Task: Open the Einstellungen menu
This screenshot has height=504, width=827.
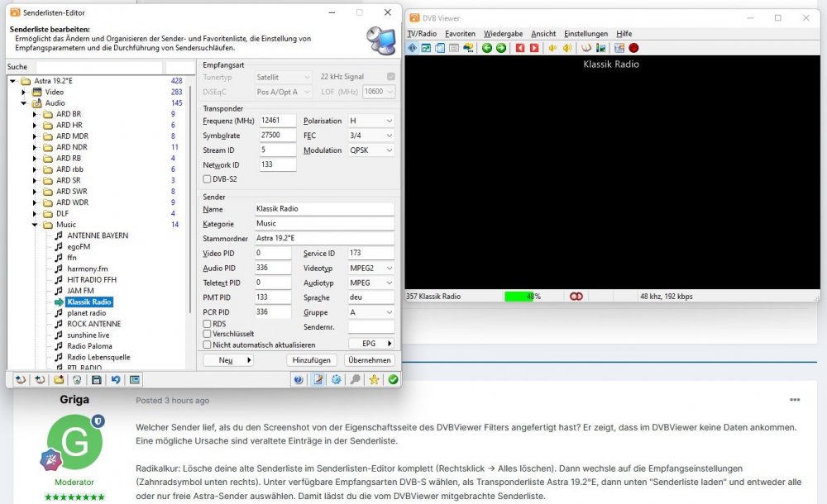Action: click(586, 34)
